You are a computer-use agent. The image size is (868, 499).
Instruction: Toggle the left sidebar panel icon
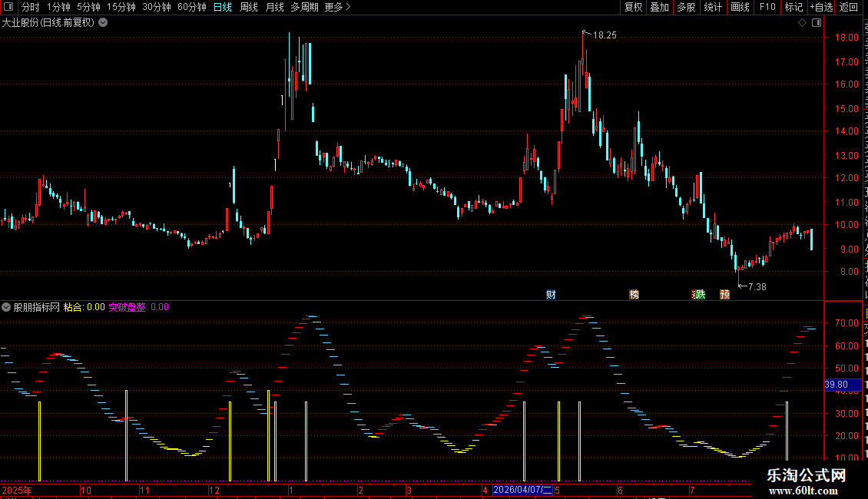(x=8, y=7)
